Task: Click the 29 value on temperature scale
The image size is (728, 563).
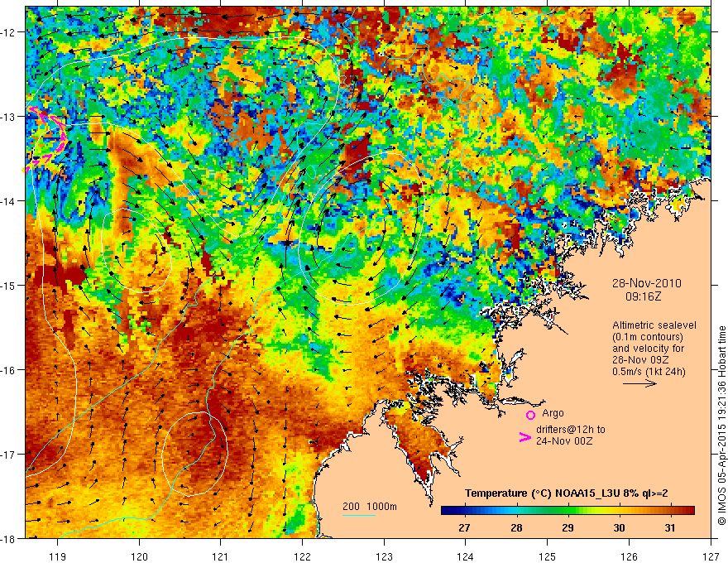Action: click(x=568, y=527)
